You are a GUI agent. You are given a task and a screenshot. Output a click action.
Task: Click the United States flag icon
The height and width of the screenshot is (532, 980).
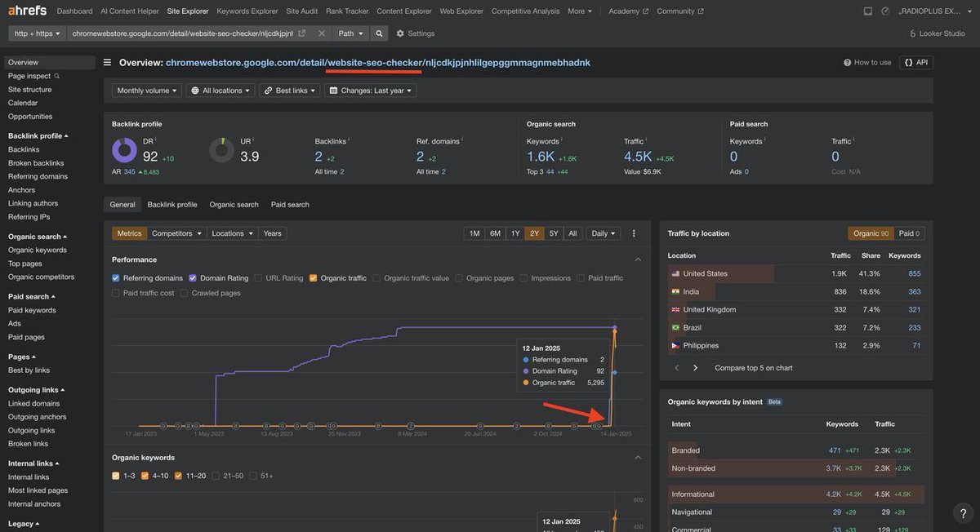point(675,273)
